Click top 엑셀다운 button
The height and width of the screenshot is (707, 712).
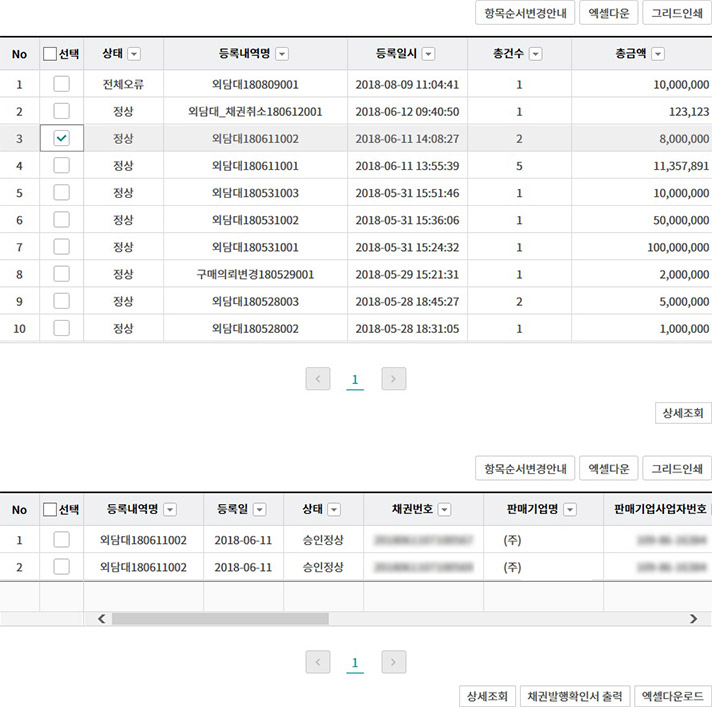click(x=607, y=13)
